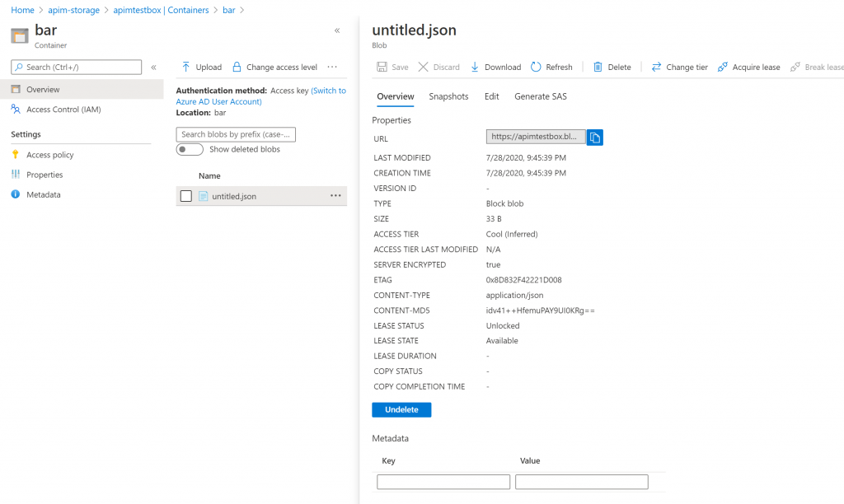Screen dimensions: 844x504
Task: Select the Block blob type value
Action: click(505, 203)
